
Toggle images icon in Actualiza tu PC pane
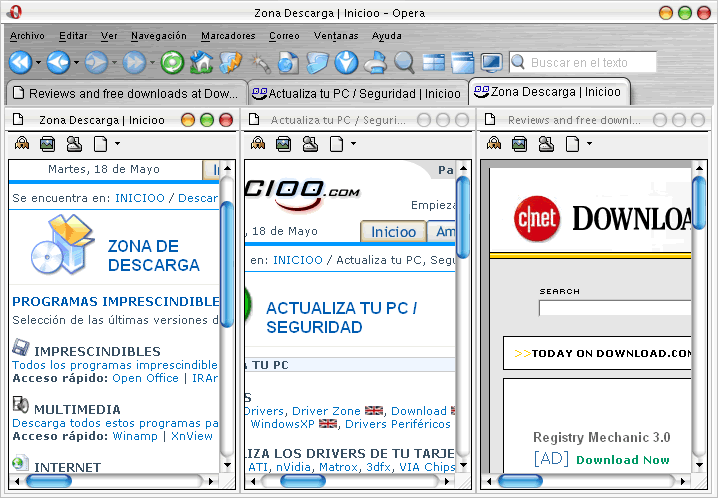(x=284, y=144)
